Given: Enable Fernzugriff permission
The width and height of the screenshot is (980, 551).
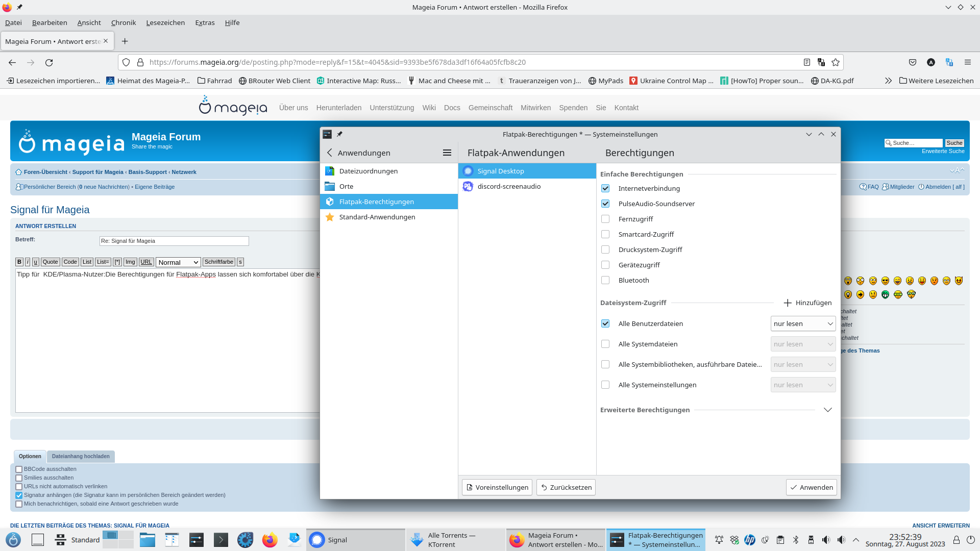Looking at the screenshot, I should coord(605,219).
